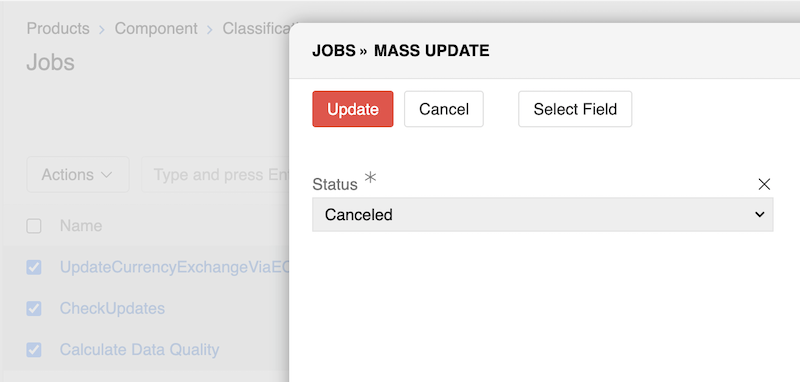Image resolution: width=800 pixels, height=382 pixels.
Task: Open the Select Field button
Action: coord(575,109)
